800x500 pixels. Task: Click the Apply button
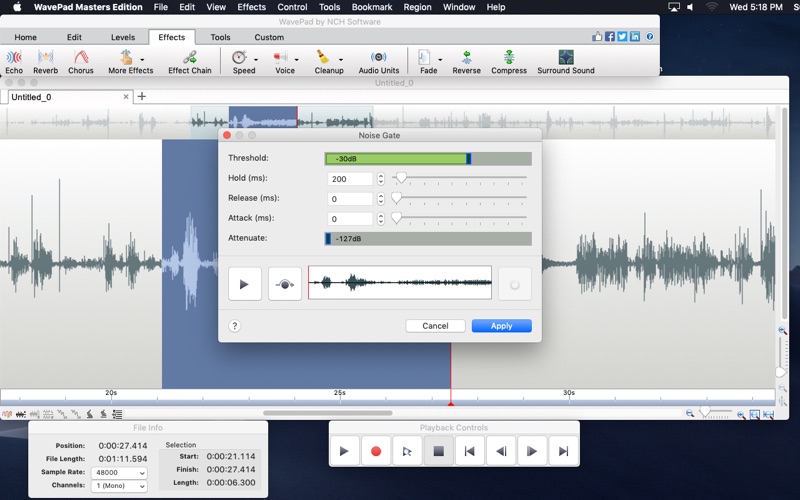click(501, 326)
